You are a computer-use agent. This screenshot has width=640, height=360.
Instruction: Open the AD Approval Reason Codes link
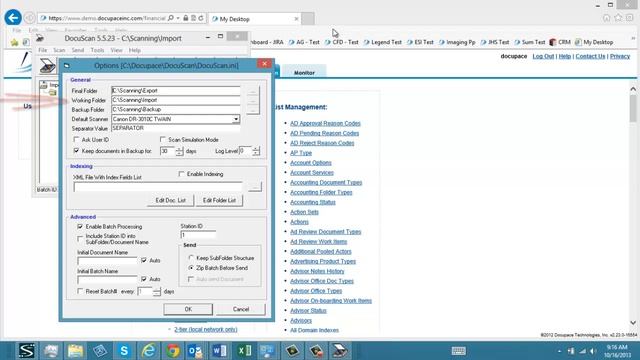pyautogui.click(x=325, y=123)
